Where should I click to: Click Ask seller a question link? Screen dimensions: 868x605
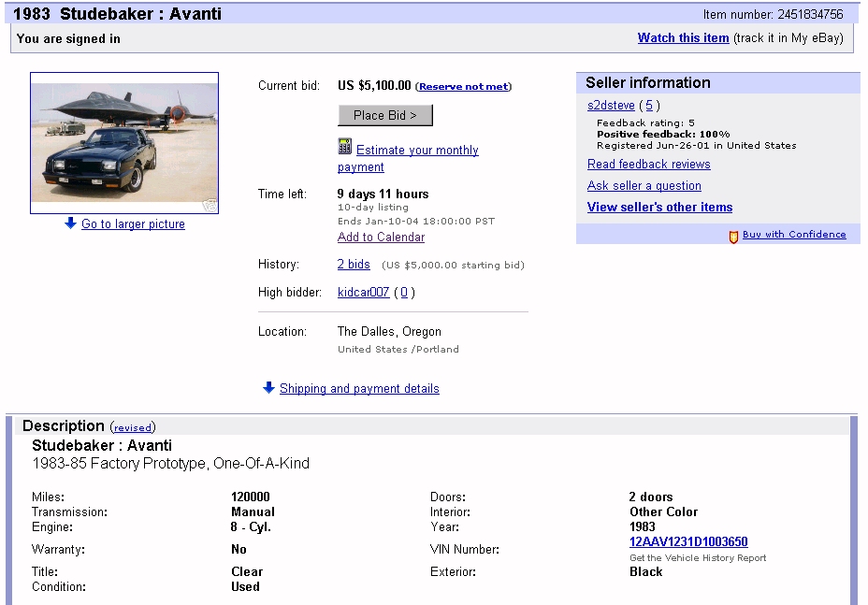pyautogui.click(x=644, y=185)
